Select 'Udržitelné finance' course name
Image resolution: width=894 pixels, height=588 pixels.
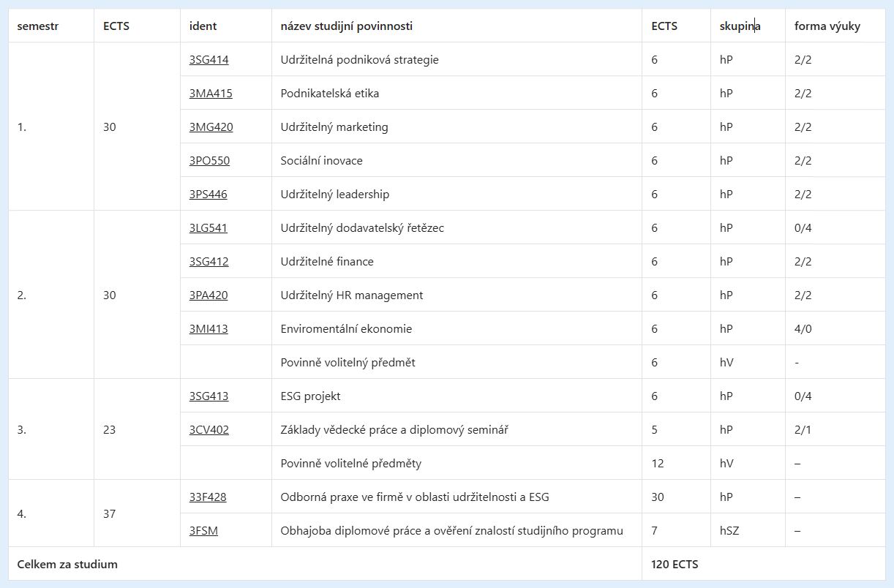(327, 262)
